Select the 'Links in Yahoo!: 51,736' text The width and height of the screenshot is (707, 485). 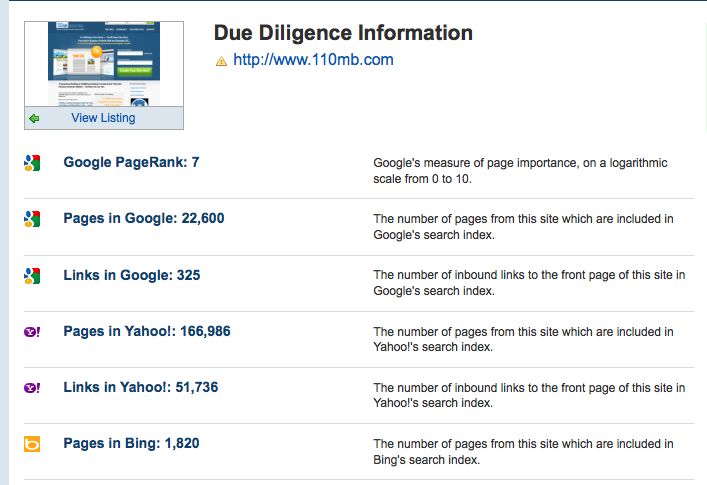141,387
